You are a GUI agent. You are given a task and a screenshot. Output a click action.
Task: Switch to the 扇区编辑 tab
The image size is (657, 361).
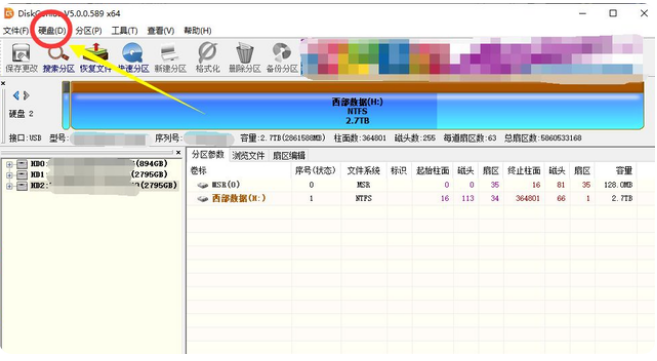click(289, 156)
